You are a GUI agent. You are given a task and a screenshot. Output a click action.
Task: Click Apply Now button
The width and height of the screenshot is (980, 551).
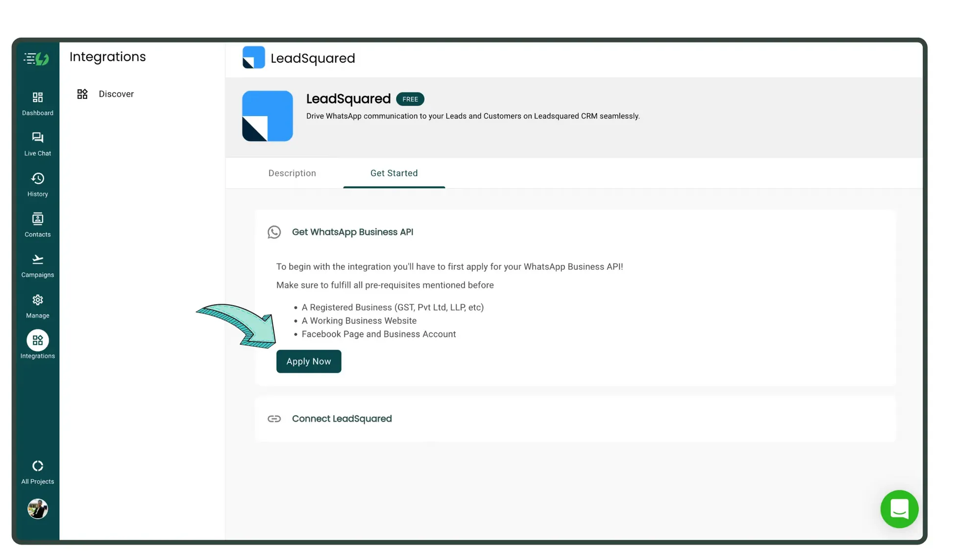pos(309,361)
